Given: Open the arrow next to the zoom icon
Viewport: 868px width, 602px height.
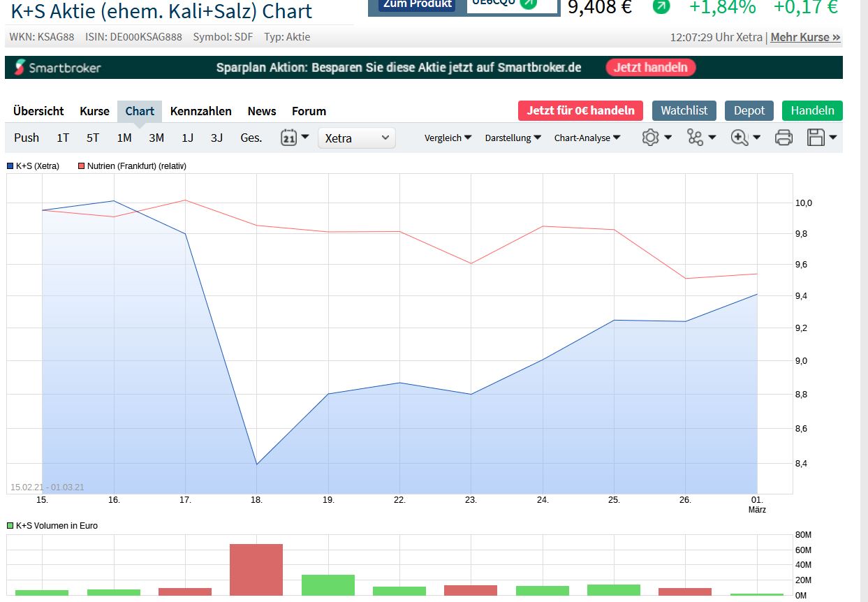Looking at the screenshot, I should click(756, 138).
